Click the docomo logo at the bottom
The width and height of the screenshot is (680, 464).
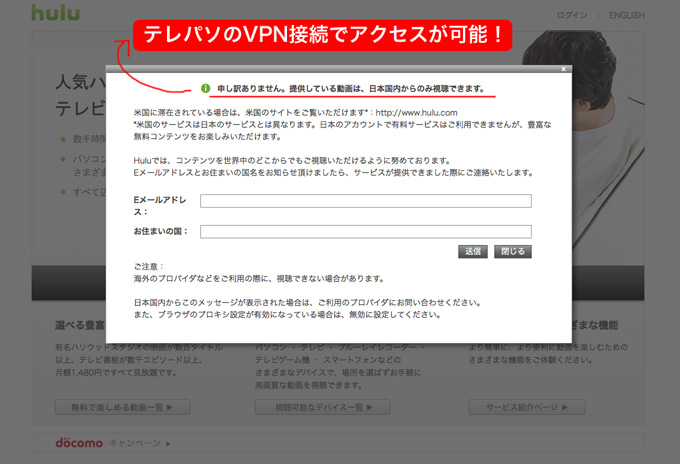pos(79,443)
